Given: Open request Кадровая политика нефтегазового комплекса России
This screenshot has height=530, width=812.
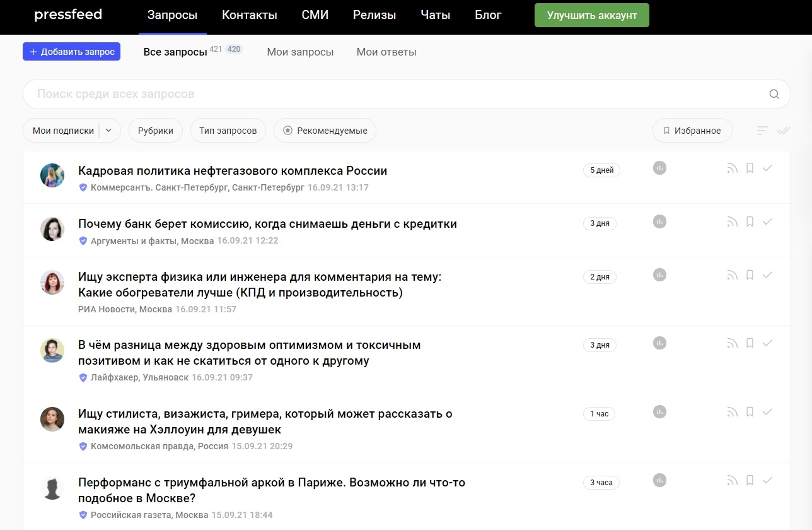Looking at the screenshot, I should coord(233,170).
